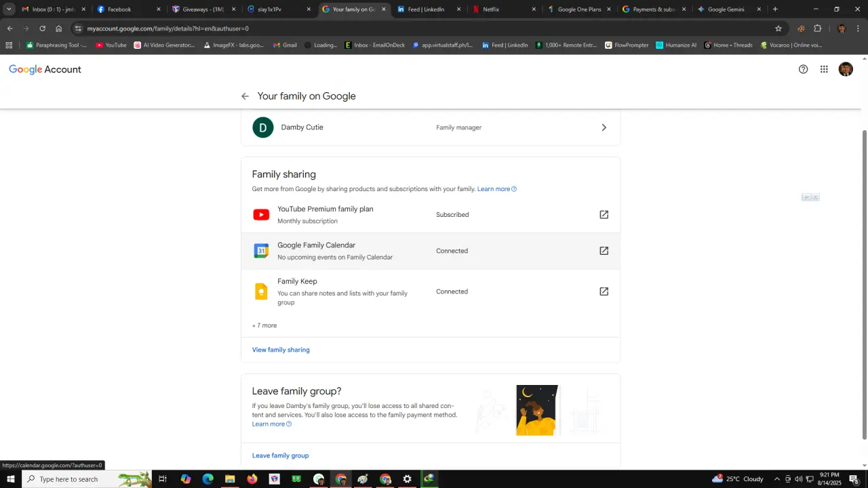The height and width of the screenshot is (488, 868).
Task: Open the AI Video Generator bookmark
Action: pyautogui.click(x=164, y=45)
